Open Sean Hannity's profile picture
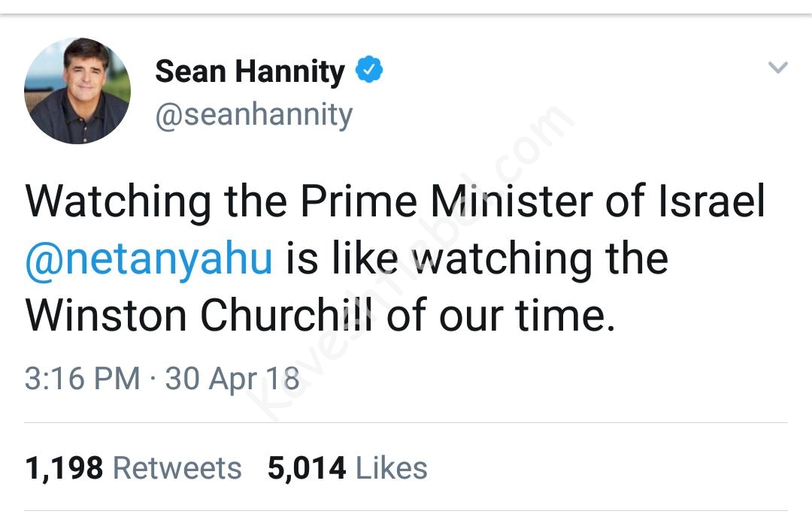 (77, 91)
